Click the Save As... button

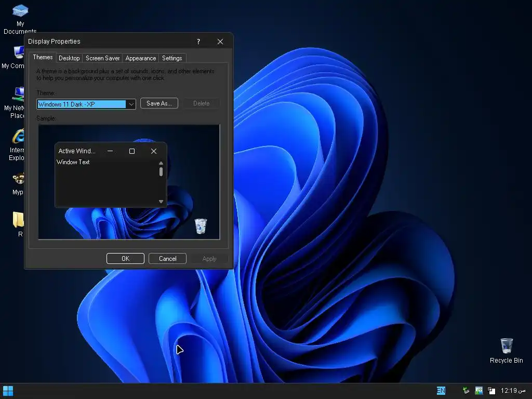click(x=159, y=103)
